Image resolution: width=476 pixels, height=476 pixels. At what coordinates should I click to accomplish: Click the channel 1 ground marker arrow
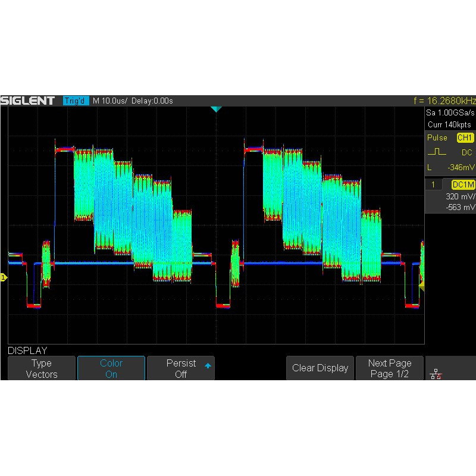pyautogui.click(x=4, y=276)
